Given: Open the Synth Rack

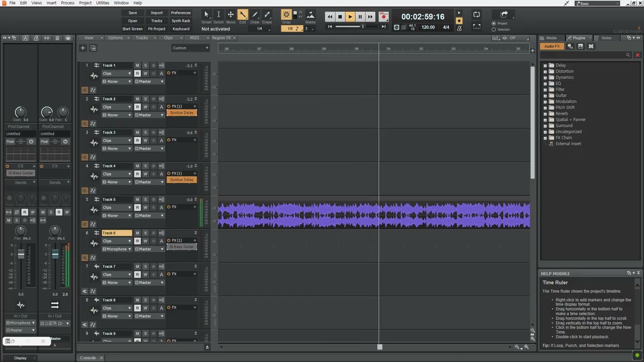Looking at the screenshot, I should (x=181, y=21).
